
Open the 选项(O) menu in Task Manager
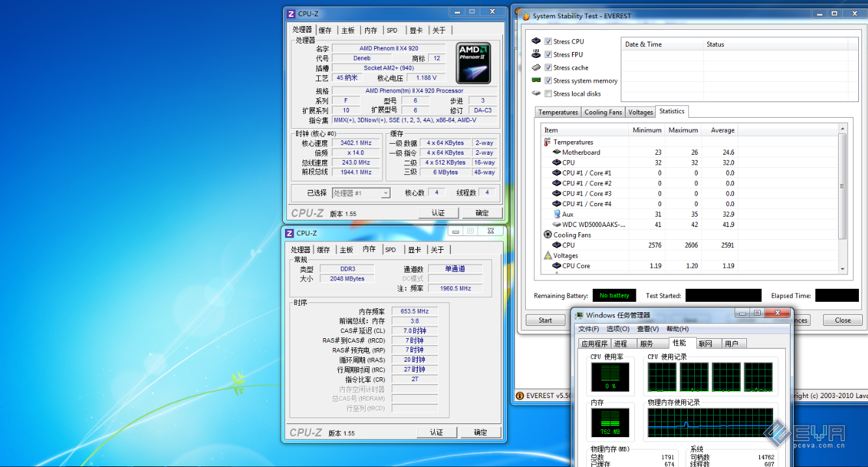point(618,329)
